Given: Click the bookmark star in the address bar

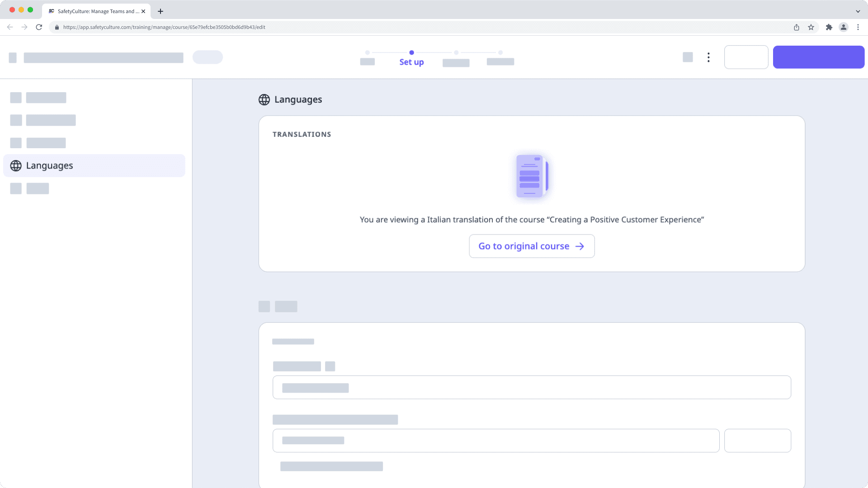Looking at the screenshot, I should pos(811,27).
